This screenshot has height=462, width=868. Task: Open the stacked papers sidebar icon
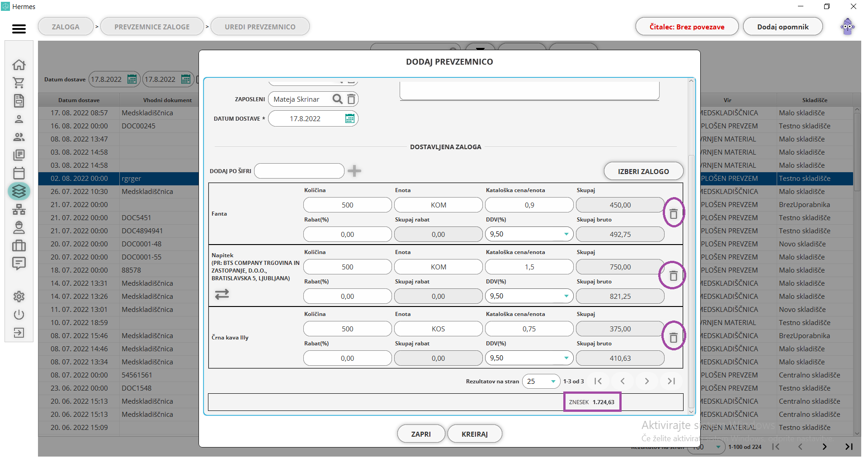coord(19,155)
